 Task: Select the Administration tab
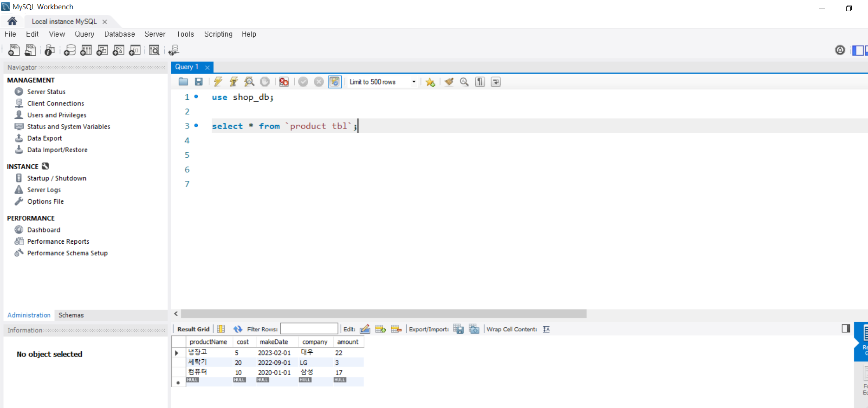coord(29,315)
